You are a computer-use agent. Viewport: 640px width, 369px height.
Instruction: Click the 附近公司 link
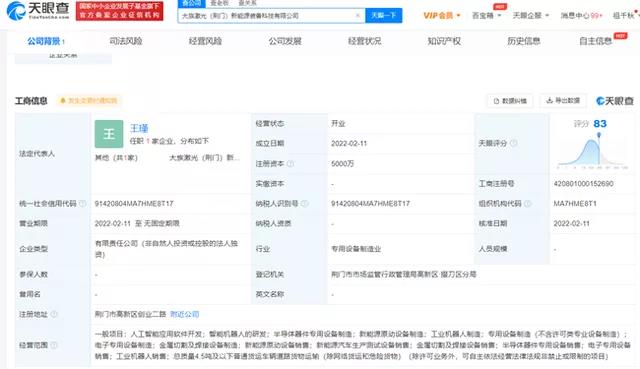pos(184,314)
